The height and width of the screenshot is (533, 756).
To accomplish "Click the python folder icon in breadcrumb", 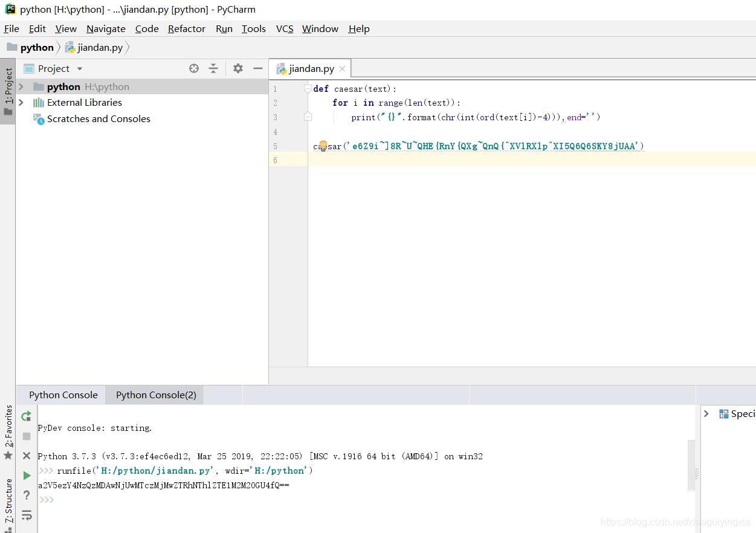I will (11, 47).
